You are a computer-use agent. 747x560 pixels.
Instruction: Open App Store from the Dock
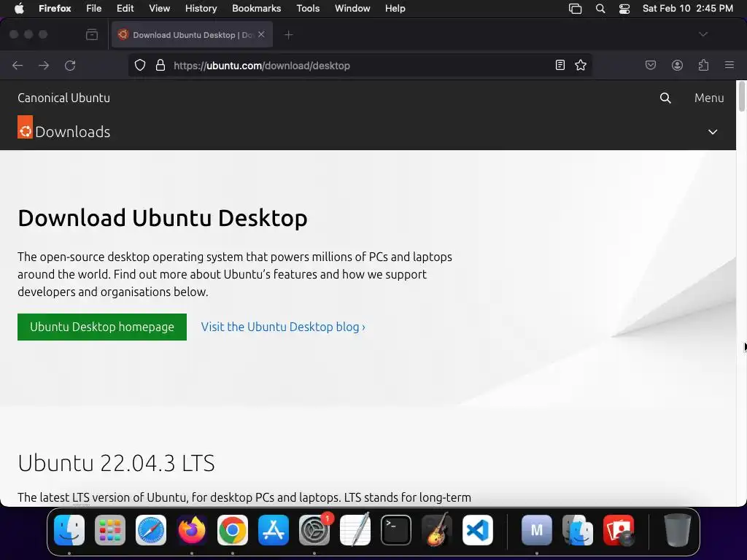(274, 530)
